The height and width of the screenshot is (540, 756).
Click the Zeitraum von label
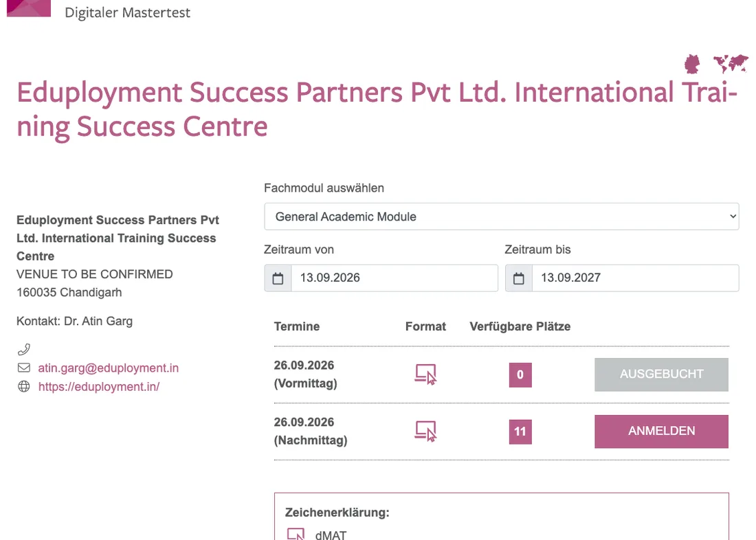point(299,250)
